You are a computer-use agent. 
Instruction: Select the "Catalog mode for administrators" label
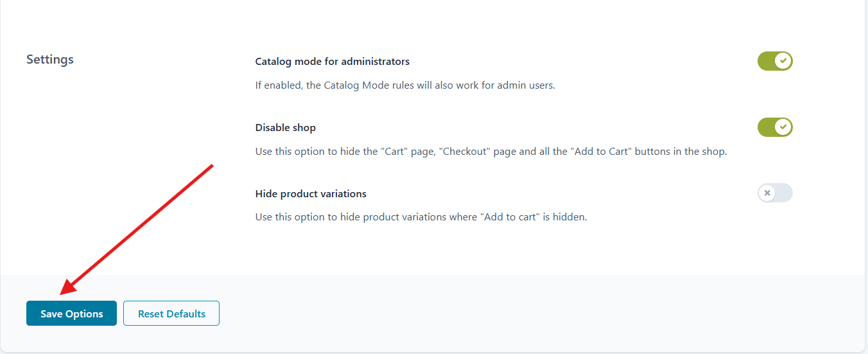(332, 62)
